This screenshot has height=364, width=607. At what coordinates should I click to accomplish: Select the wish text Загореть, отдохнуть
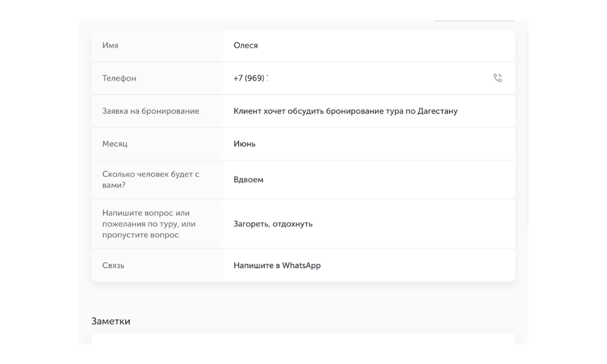(x=273, y=224)
